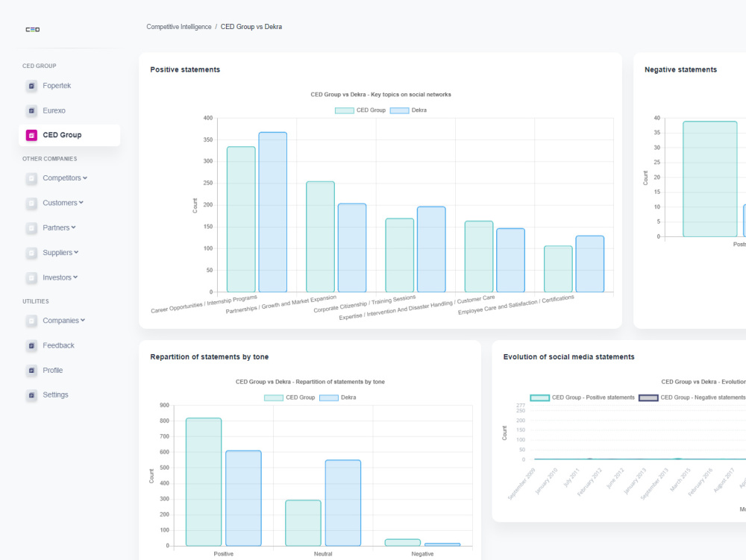This screenshot has width=746, height=560.
Task: Click Dekra color swatch in tone repartition legend
Action: 329,398
